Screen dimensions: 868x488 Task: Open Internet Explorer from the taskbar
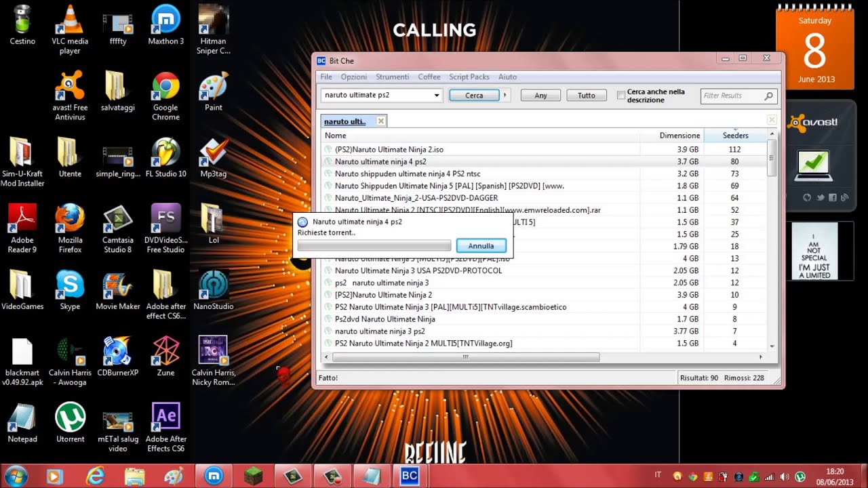pos(95,476)
